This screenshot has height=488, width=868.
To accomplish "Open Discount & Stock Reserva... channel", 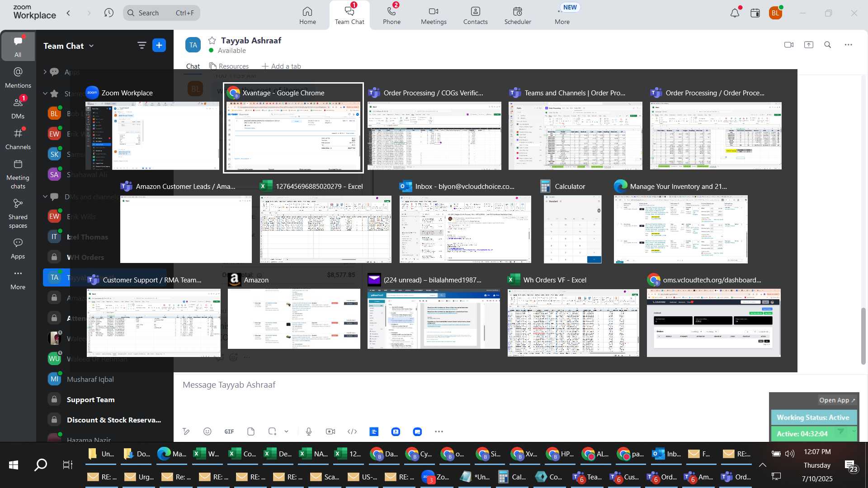I will pos(105,420).
